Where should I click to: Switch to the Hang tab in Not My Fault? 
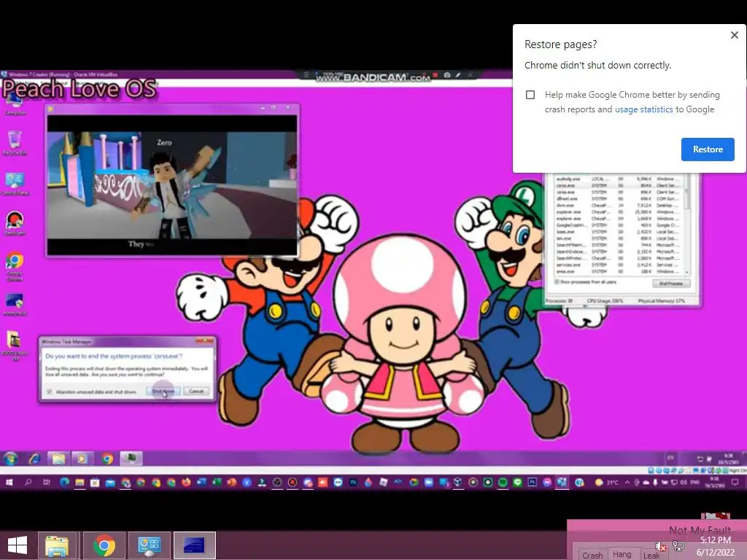point(622,554)
